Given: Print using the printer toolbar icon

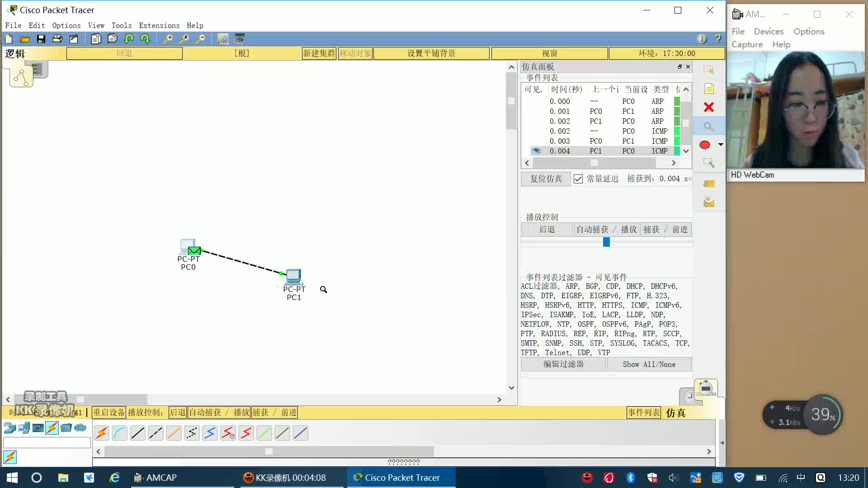Looking at the screenshot, I should click(x=57, y=39).
